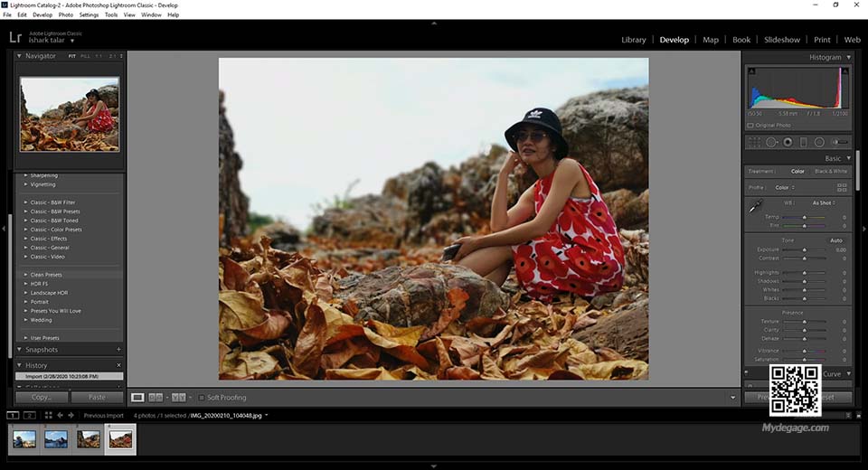Go back with the filmstrip left arrow

[61, 415]
